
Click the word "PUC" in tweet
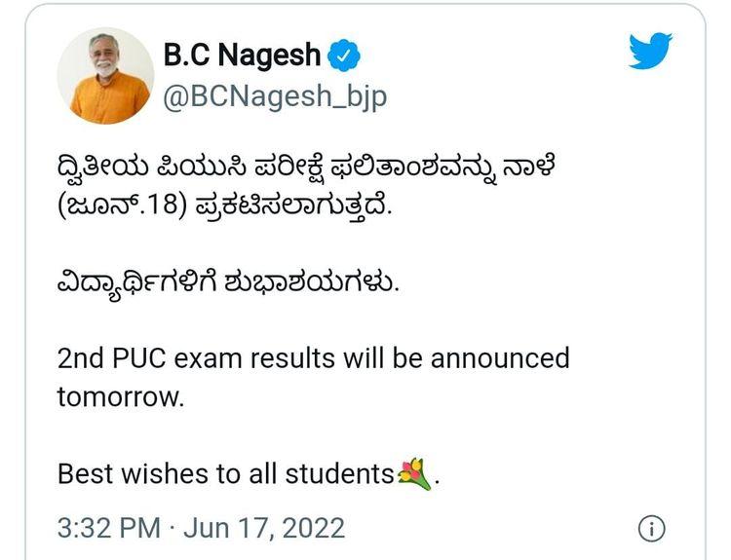coord(148,358)
